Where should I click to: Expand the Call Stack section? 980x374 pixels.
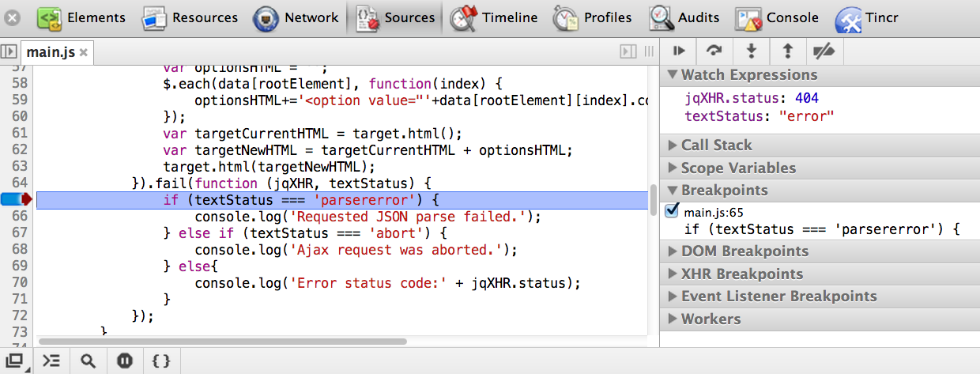(716, 145)
